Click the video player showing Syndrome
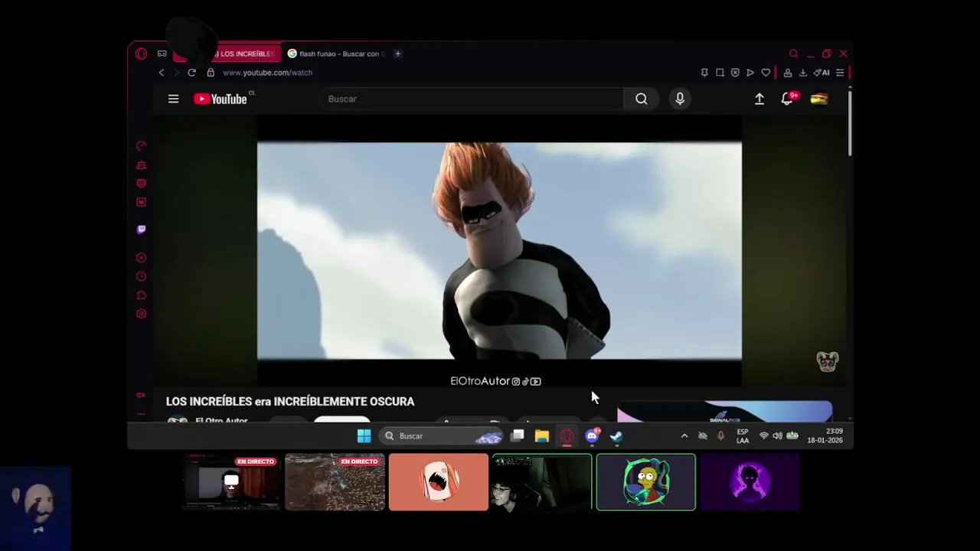This screenshot has width=980, height=551. pyautogui.click(x=499, y=250)
